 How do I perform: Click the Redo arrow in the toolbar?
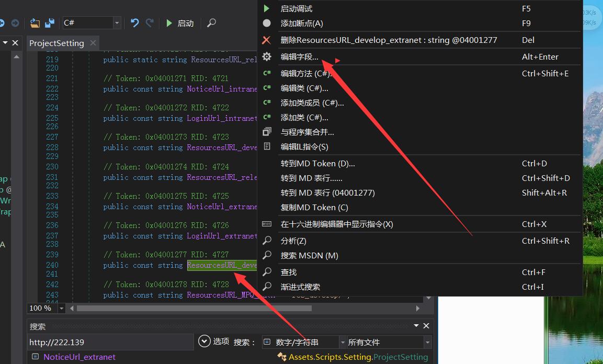tap(150, 23)
